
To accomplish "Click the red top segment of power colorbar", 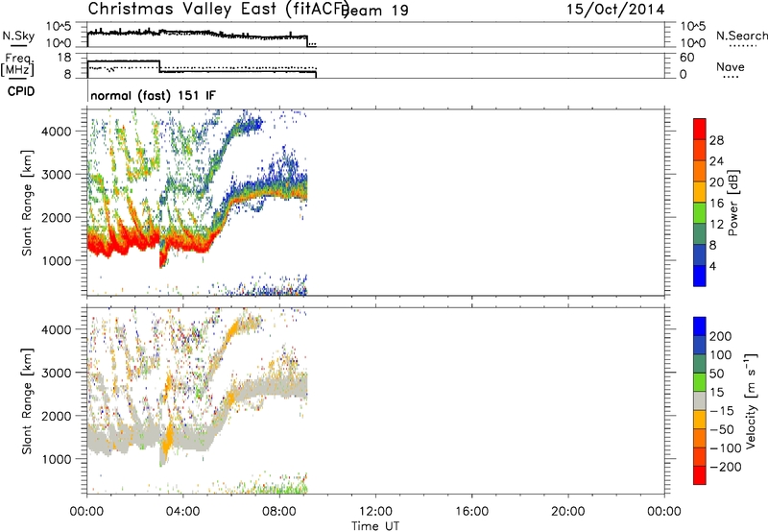I will (x=700, y=129).
